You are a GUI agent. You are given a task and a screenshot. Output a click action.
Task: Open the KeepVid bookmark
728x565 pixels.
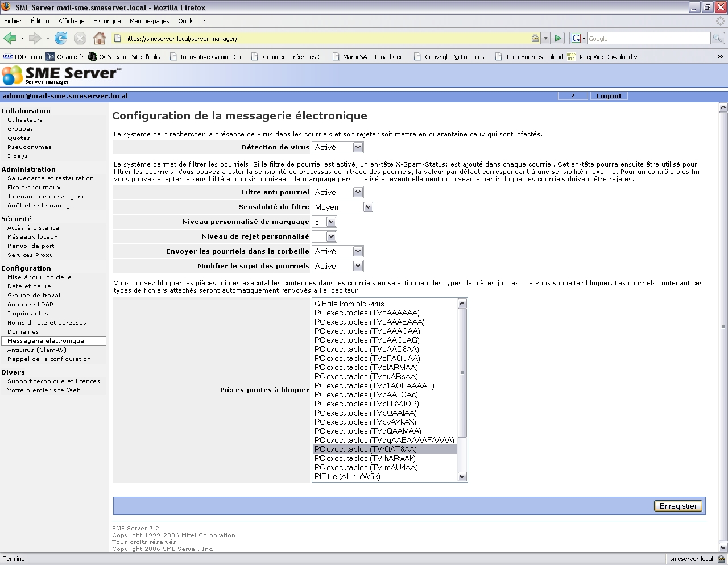pos(605,57)
